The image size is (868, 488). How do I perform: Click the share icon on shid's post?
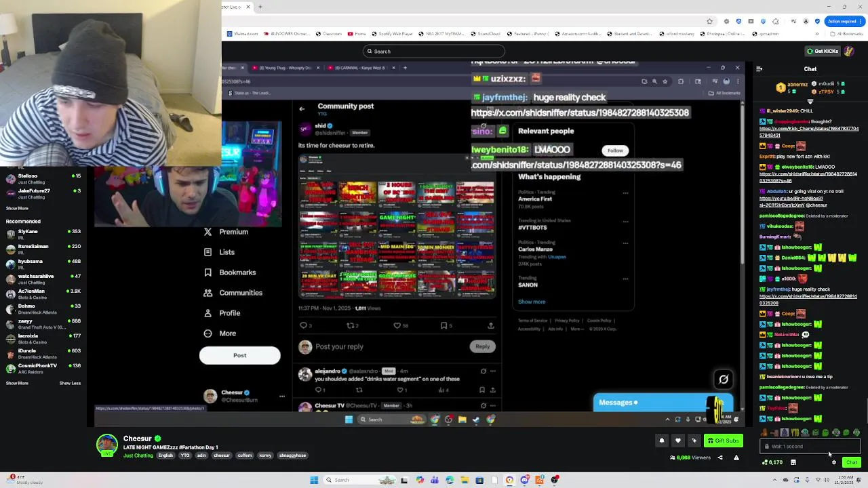point(491,325)
